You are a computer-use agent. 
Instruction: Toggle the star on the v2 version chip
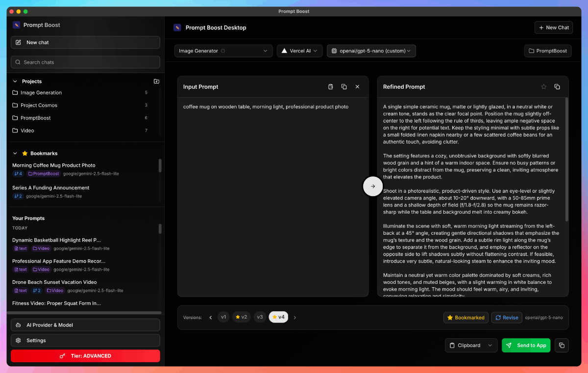coord(237,317)
